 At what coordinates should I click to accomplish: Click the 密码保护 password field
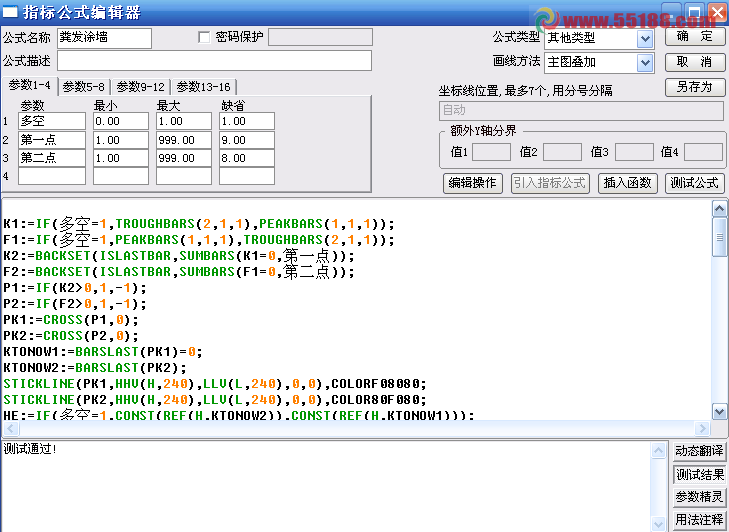point(320,37)
